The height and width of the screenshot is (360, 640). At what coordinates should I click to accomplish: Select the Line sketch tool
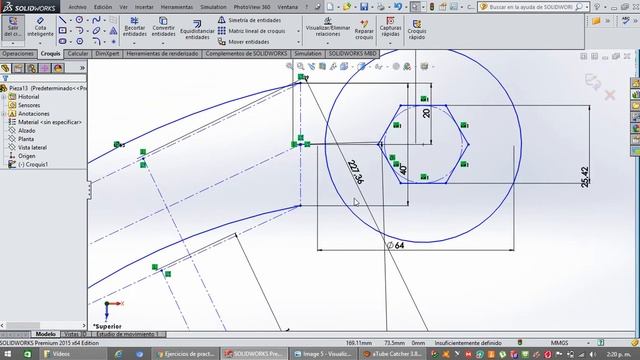coord(62,20)
